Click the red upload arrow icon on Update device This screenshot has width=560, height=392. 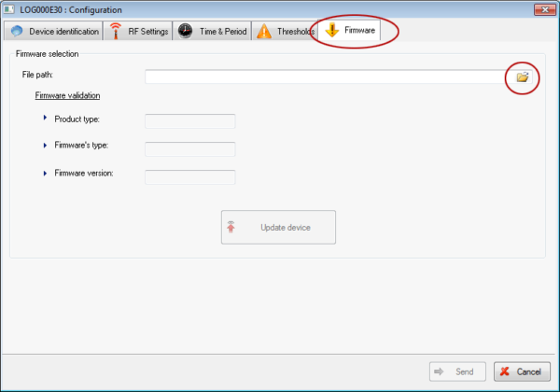(x=231, y=227)
